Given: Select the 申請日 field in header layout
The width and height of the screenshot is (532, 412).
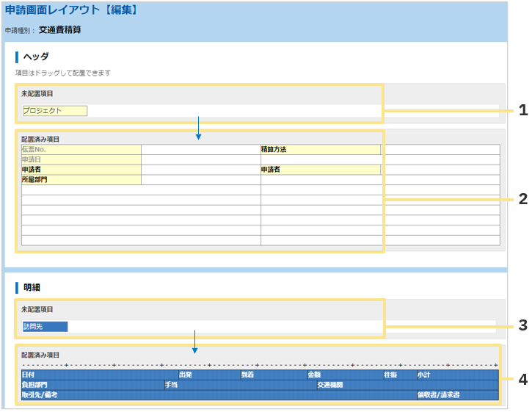Looking at the screenshot, I should pyautogui.click(x=81, y=159).
